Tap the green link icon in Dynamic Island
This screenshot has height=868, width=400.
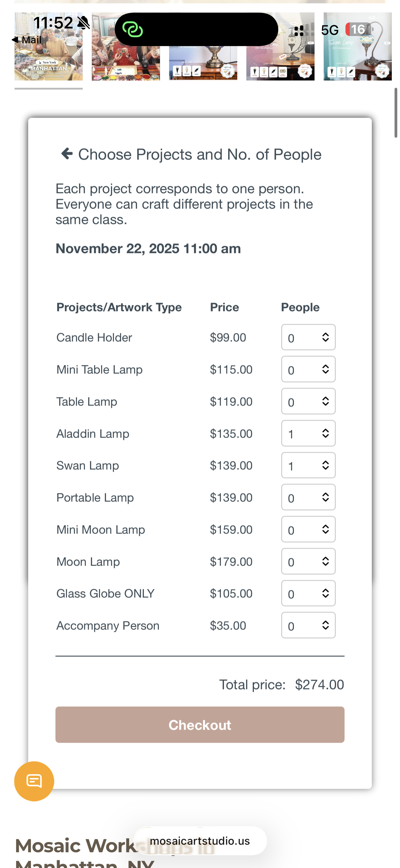[x=132, y=29]
